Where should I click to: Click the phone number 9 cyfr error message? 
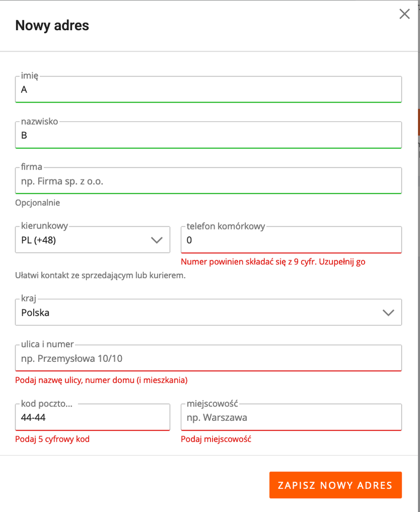click(x=273, y=262)
